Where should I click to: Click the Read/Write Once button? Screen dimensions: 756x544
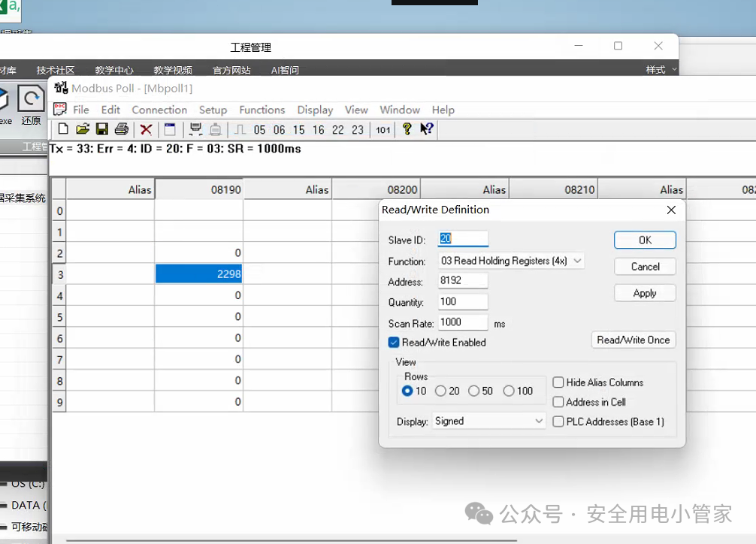(634, 340)
